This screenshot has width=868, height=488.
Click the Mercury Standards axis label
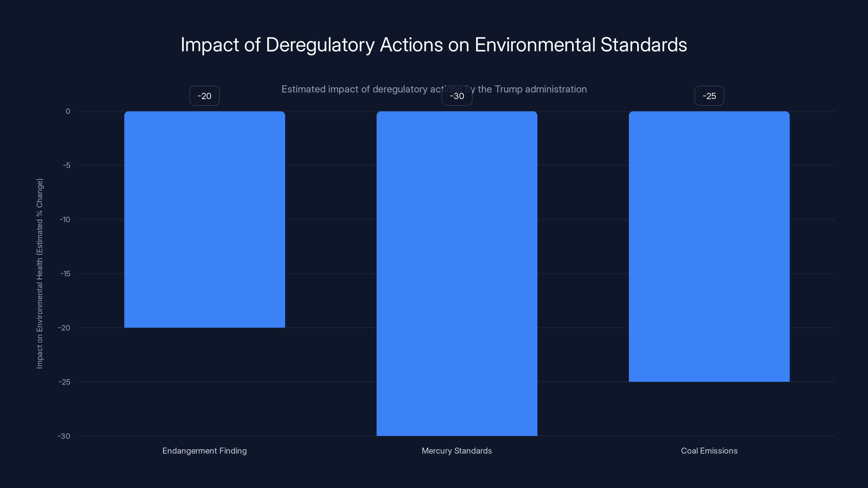pyautogui.click(x=457, y=451)
